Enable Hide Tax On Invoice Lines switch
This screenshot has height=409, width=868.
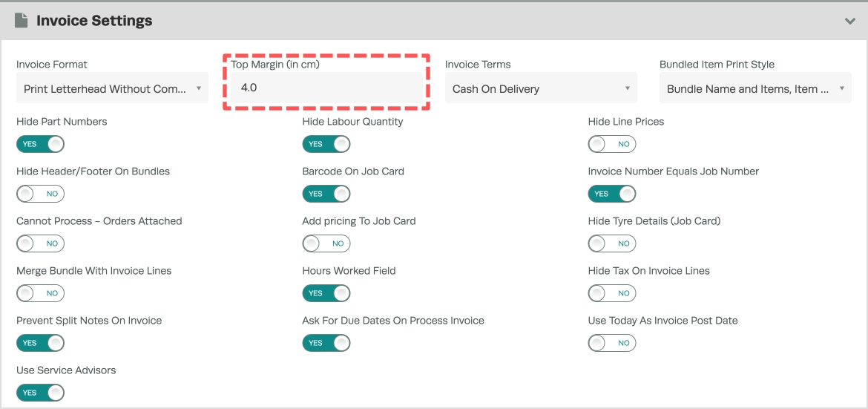[612, 293]
